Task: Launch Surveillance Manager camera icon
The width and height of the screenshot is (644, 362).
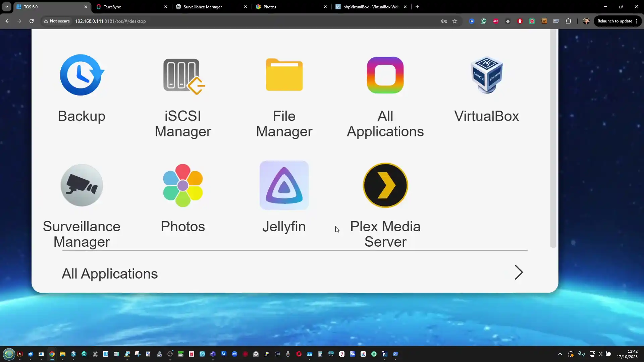Action: (82, 185)
